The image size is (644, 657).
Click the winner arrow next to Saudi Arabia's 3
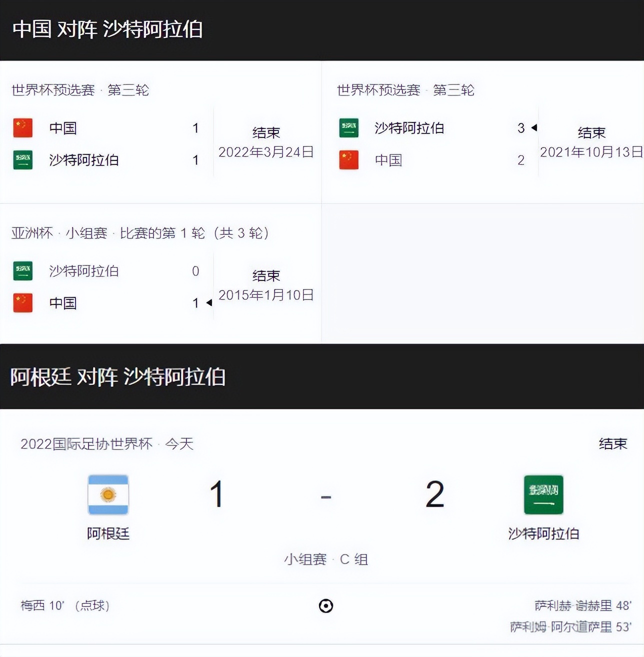point(534,128)
